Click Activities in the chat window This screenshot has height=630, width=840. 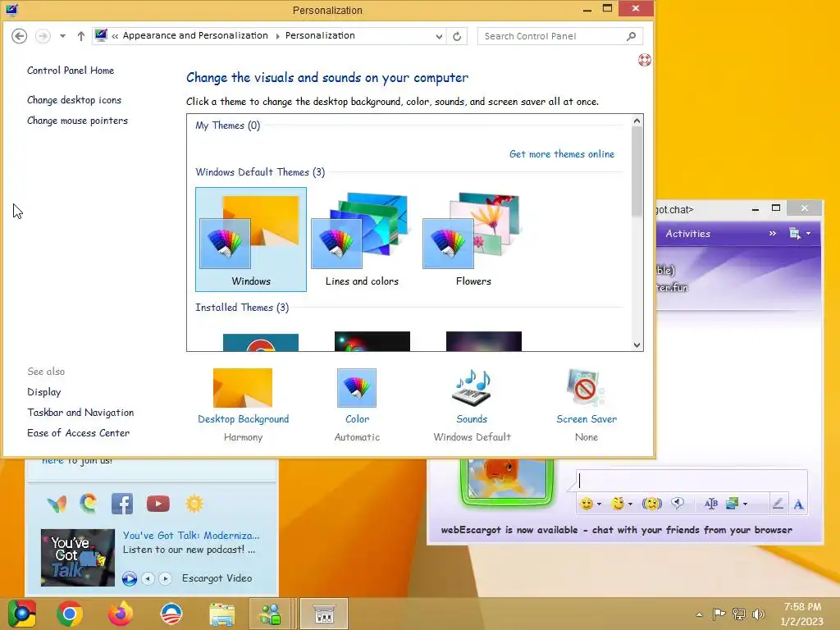coord(688,234)
